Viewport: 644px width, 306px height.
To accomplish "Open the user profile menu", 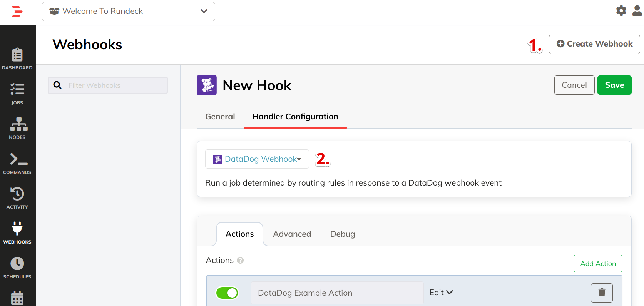I will click(x=637, y=11).
